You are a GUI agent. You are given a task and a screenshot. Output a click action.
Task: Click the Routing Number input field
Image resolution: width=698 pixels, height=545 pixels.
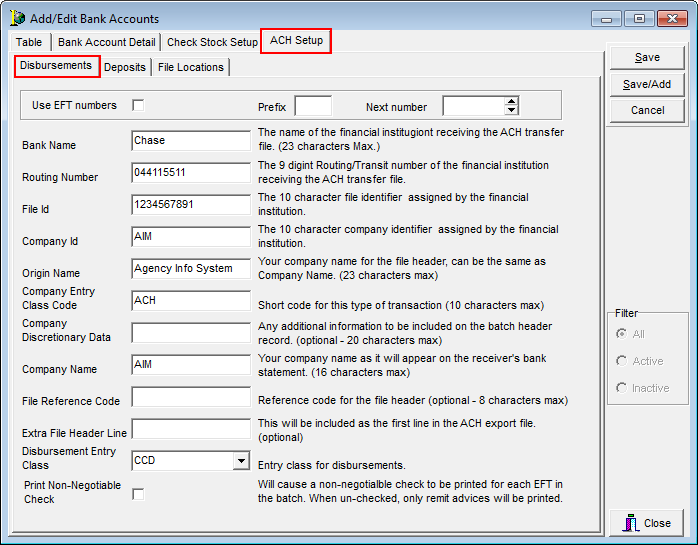[x=190, y=172]
